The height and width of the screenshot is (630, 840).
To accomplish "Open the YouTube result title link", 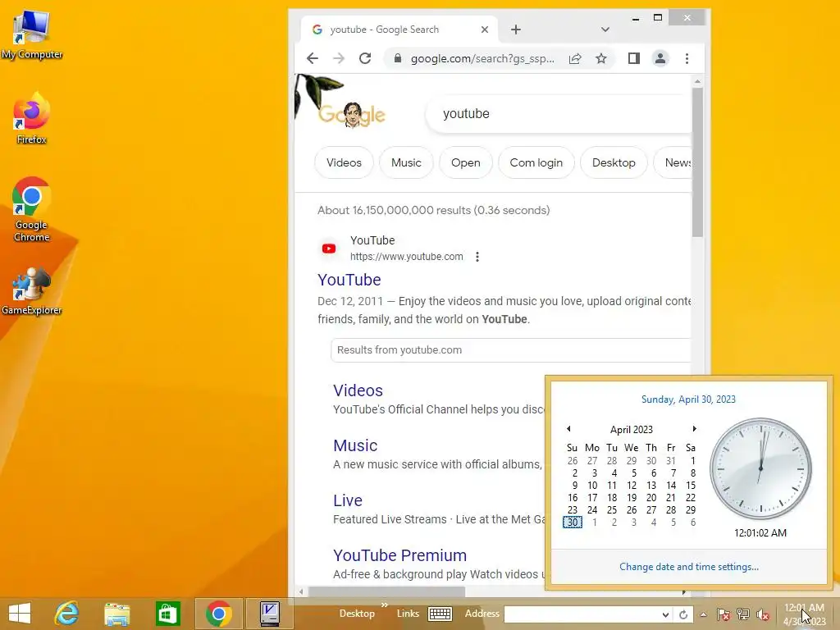I will (349, 280).
